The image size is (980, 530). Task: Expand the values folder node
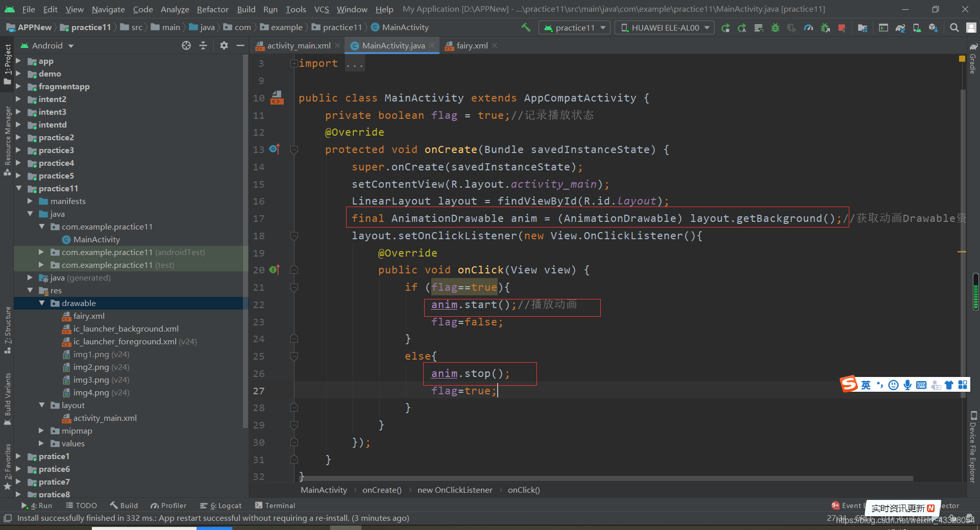tap(42, 443)
